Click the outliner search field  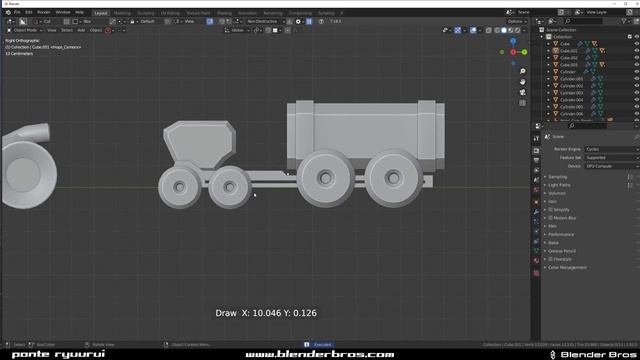click(583, 21)
